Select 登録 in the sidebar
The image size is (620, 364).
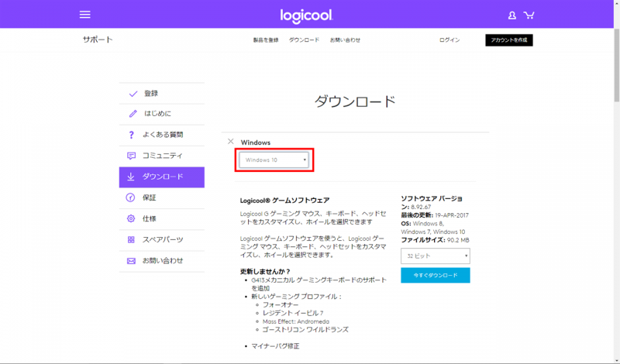coord(162,94)
